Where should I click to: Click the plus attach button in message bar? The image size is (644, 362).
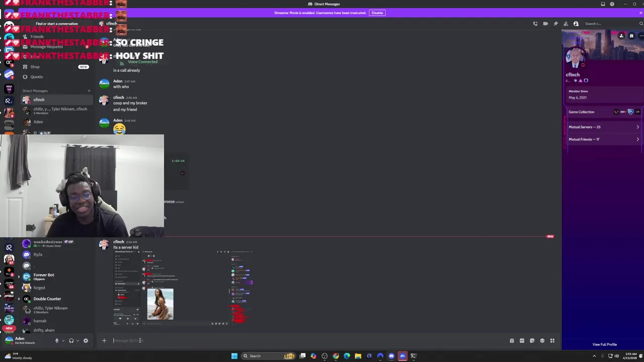(x=104, y=341)
